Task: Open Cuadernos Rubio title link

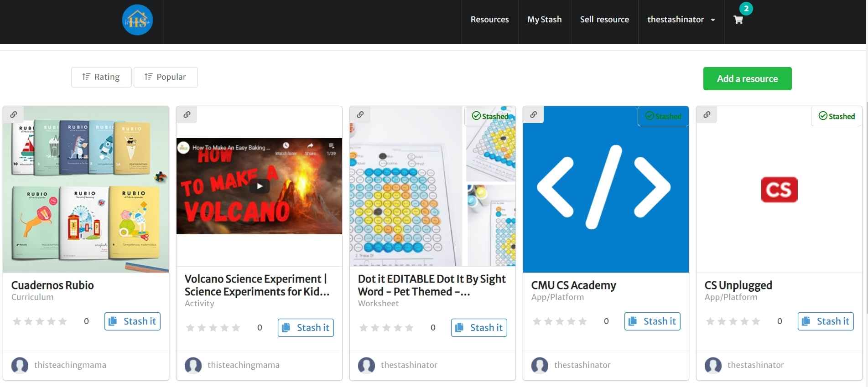Action: click(x=52, y=285)
